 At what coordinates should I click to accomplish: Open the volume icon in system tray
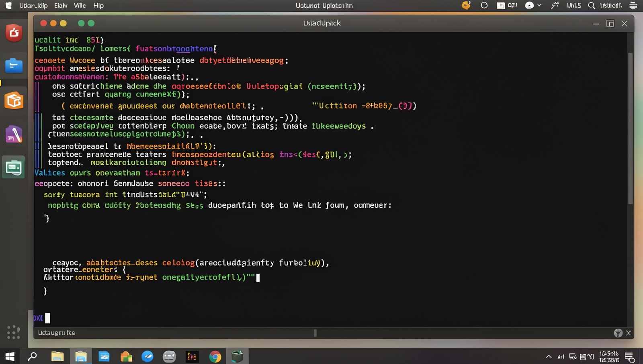590,357
